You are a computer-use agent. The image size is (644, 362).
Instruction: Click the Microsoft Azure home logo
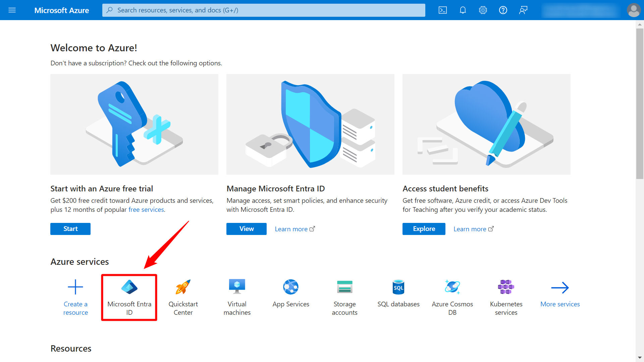pos(62,10)
